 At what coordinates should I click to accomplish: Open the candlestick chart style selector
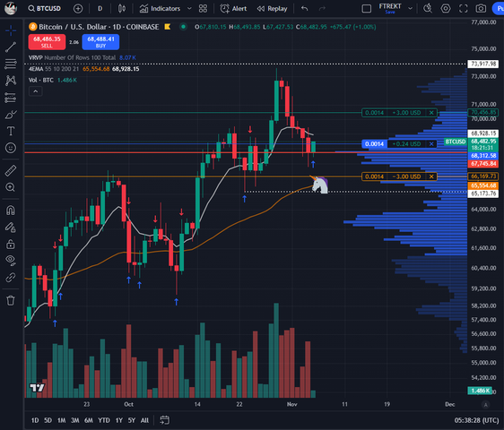pyautogui.click(x=121, y=9)
